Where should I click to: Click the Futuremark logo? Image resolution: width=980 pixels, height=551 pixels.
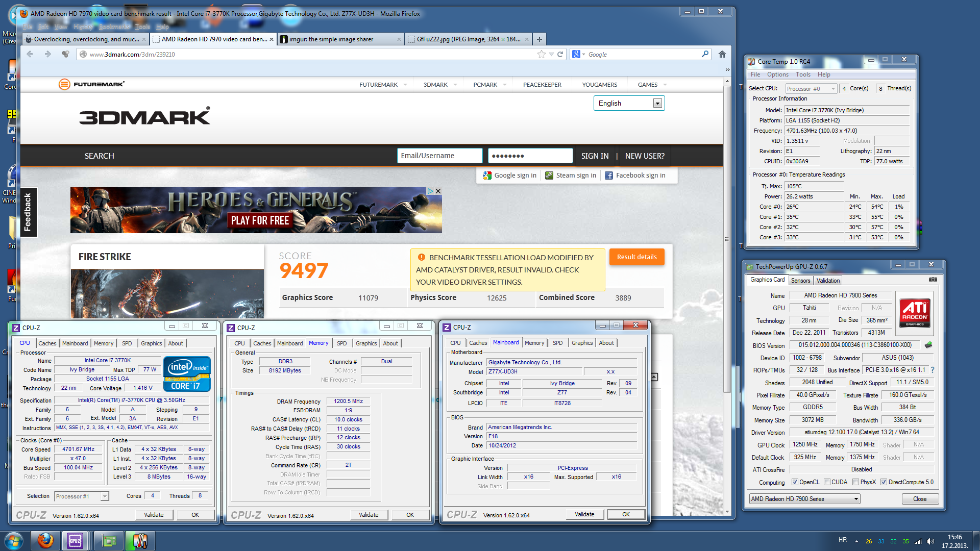pos(91,84)
